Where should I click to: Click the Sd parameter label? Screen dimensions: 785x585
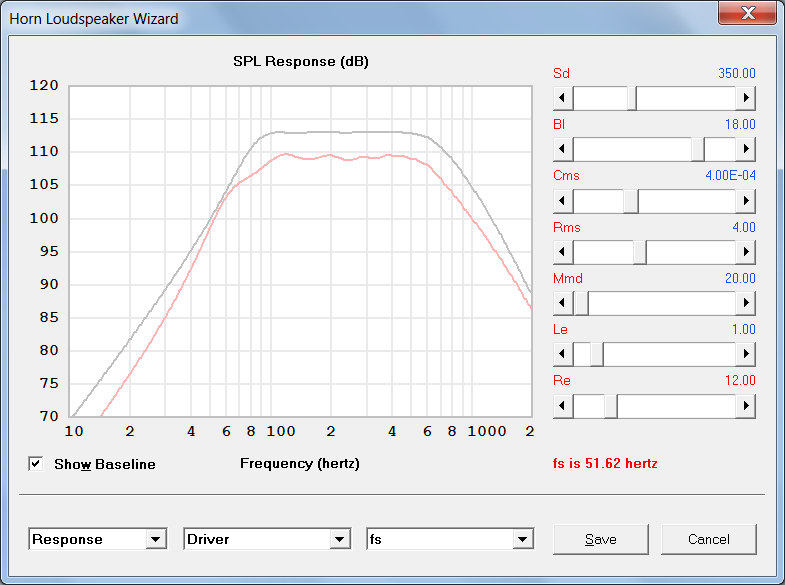(561, 73)
